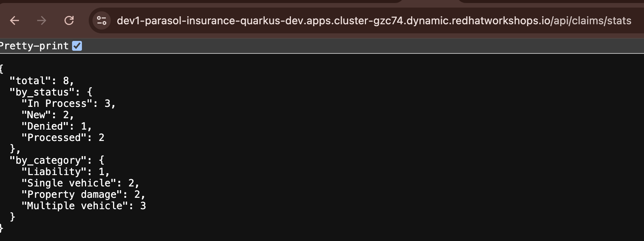This screenshot has height=241, width=644.
Task: Click the Multiple vehicle value 3
Action: click(x=143, y=206)
